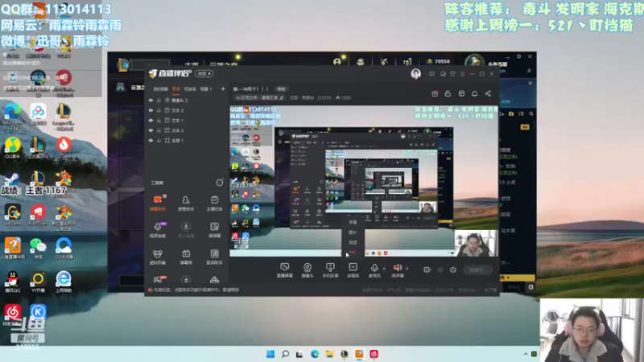Add multimedia source 多媒体

353,270
